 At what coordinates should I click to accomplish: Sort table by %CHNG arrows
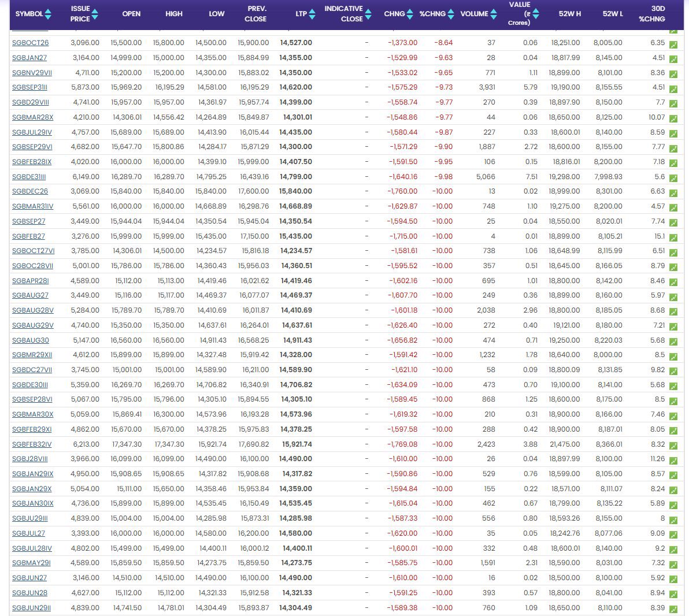pyautogui.click(x=450, y=14)
